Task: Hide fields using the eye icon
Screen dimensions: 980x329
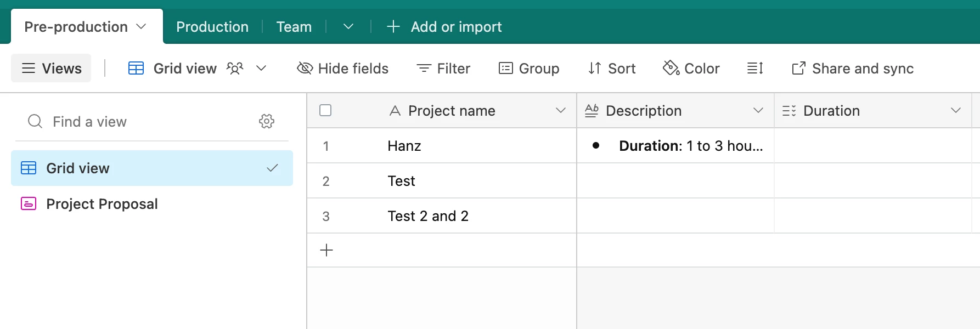Action: click(305, 69)
